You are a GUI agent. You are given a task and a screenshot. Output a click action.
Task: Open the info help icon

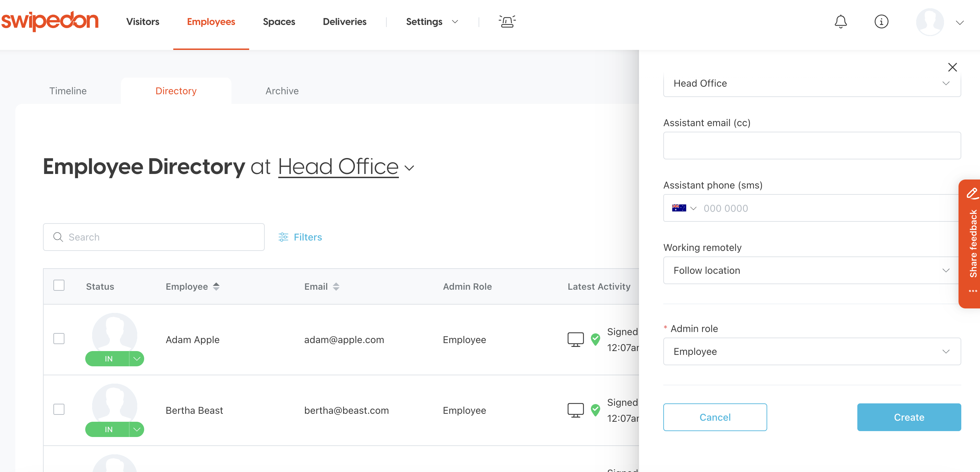(x=881, y=22)
